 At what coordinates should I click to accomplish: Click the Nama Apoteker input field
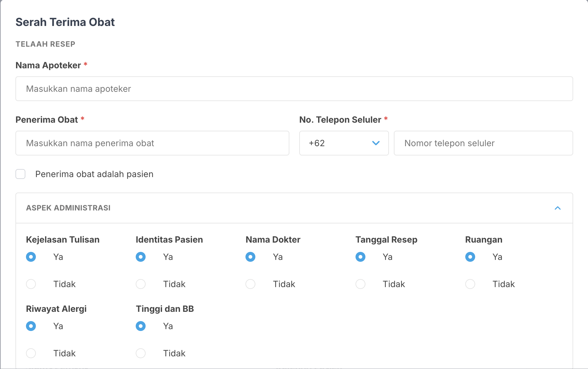click(294, 89)
